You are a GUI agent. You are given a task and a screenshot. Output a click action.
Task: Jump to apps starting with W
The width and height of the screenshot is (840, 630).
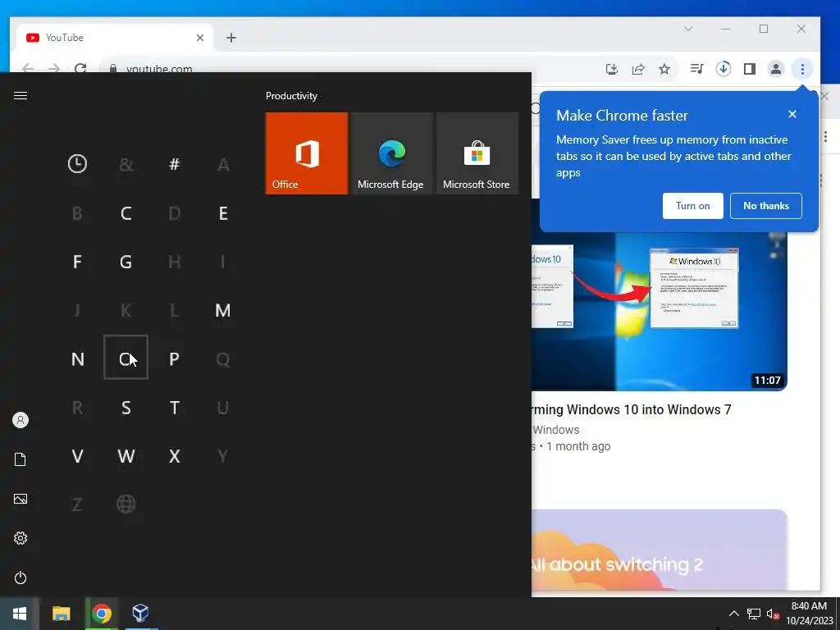click(126, 456)
